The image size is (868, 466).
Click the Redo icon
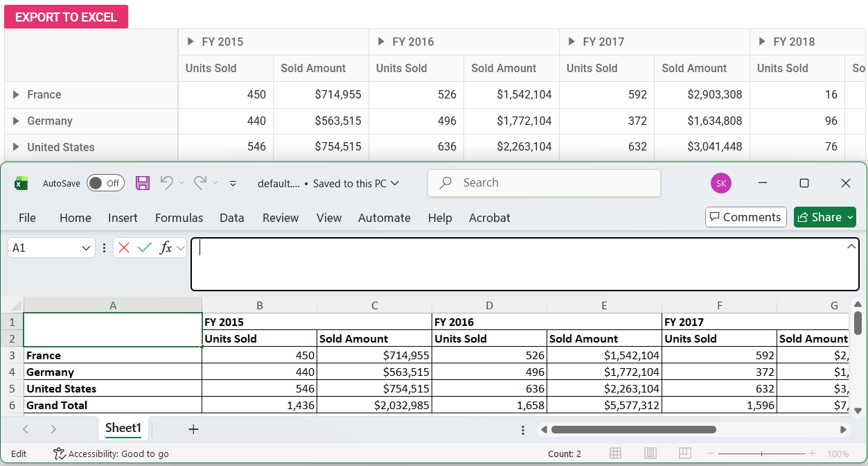[200, 182]
